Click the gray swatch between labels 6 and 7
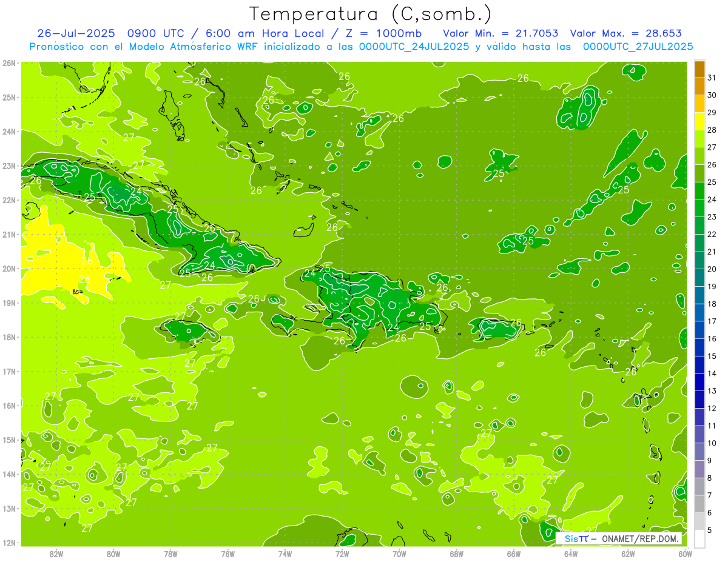Image resolution: width=728 pixels, height=562 pixels. pyautogui.click(x=699, y=504)
